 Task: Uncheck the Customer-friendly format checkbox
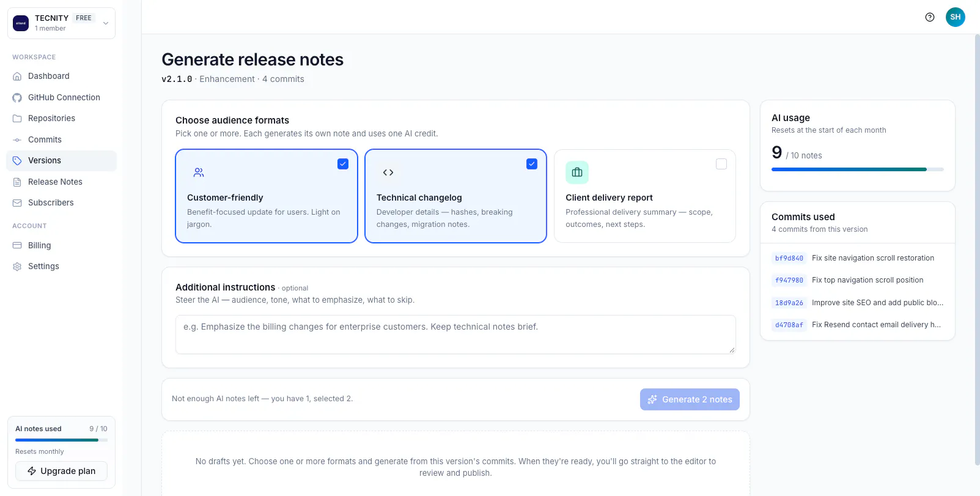coord(343,164)
